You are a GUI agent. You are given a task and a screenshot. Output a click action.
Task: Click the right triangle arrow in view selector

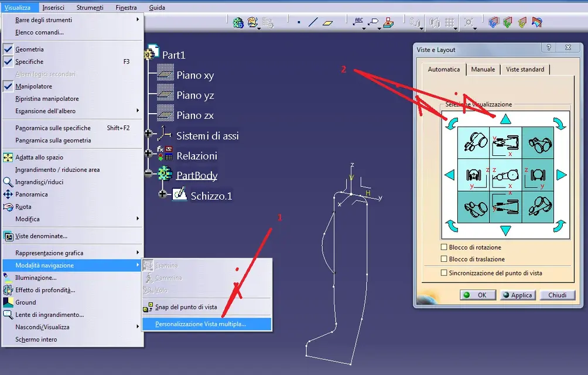click(x=561, y=175)
